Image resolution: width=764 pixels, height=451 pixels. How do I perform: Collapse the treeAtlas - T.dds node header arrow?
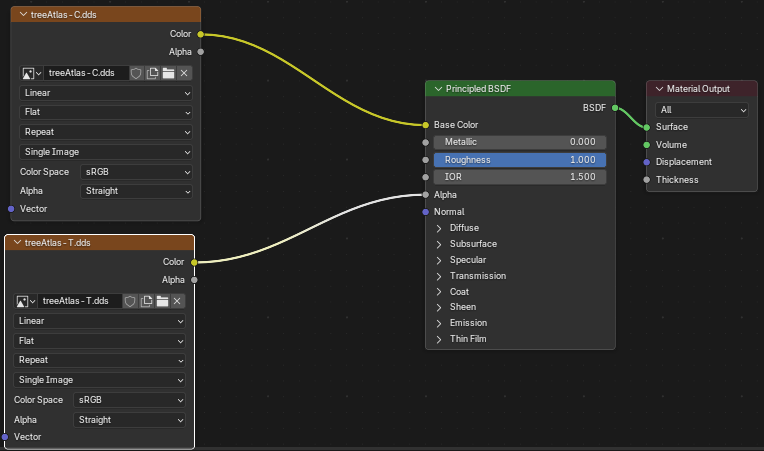pos(17,243)
